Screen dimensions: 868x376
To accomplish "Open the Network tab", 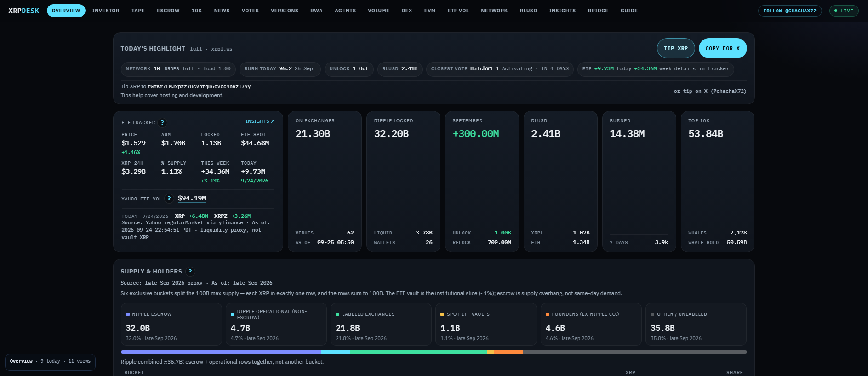I will tap(495, 11).
